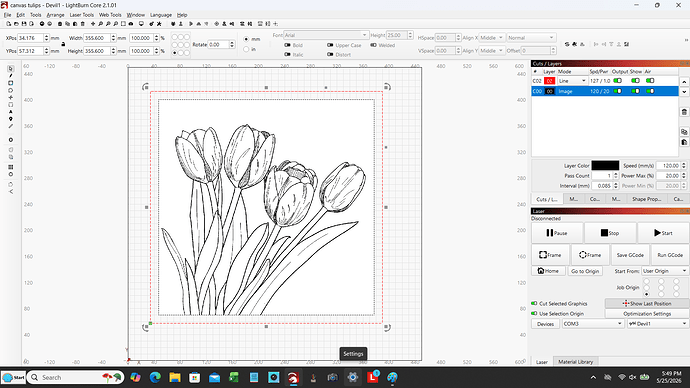Toggle Show switch for C00 Image layer
The height and width of the screenshot is (388, 690).
coord(635,91)
